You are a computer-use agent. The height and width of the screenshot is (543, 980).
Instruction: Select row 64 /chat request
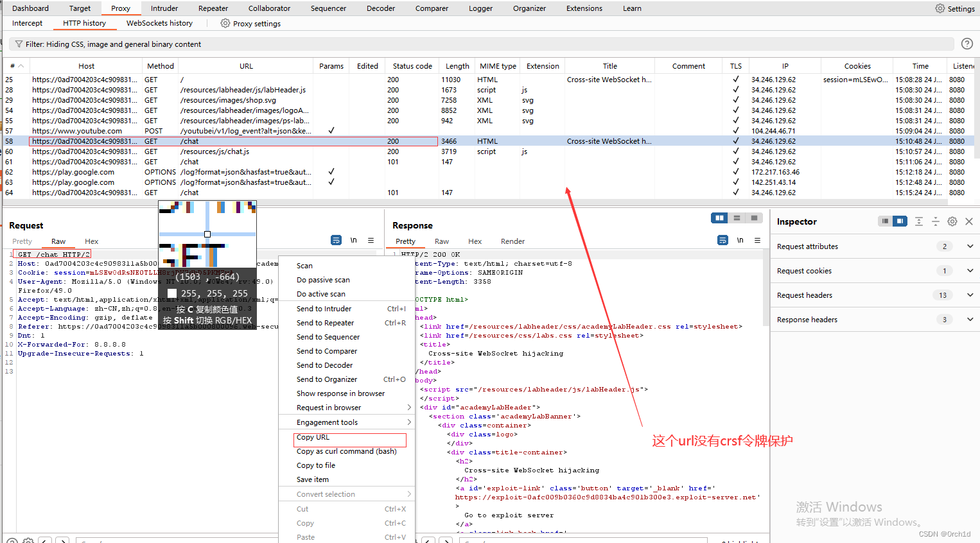tap(488, 193)
